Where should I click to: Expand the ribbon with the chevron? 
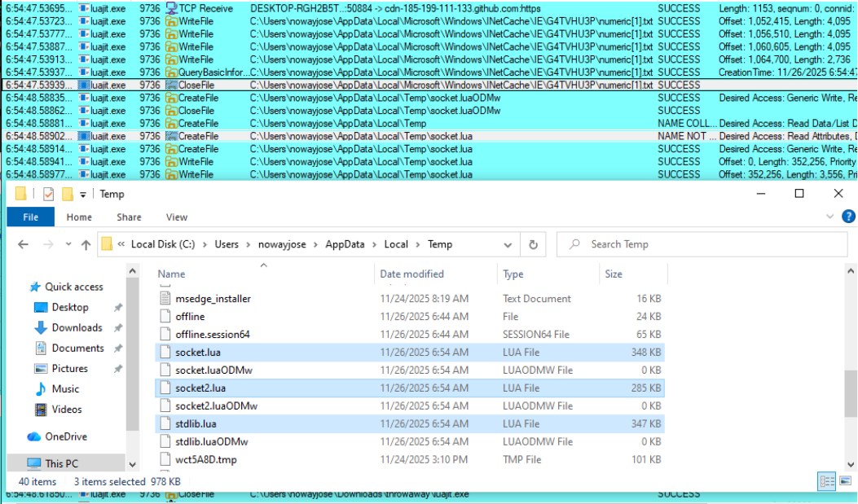[x=829, y=217]
